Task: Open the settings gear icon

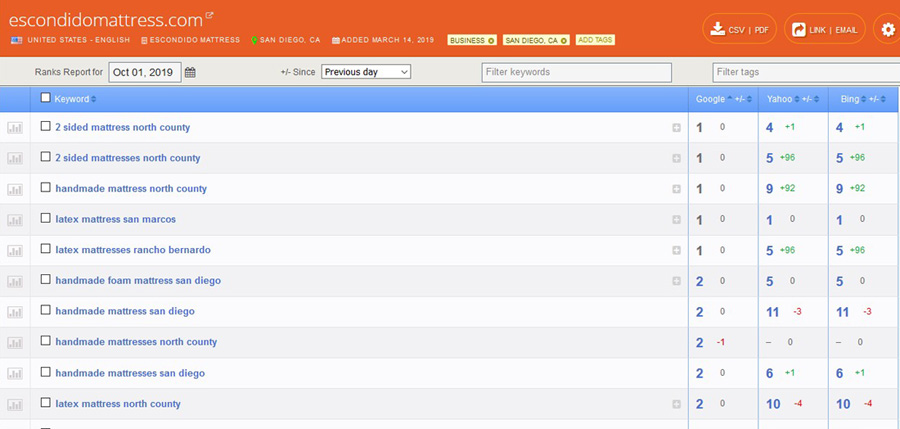Action: (887, 30)
